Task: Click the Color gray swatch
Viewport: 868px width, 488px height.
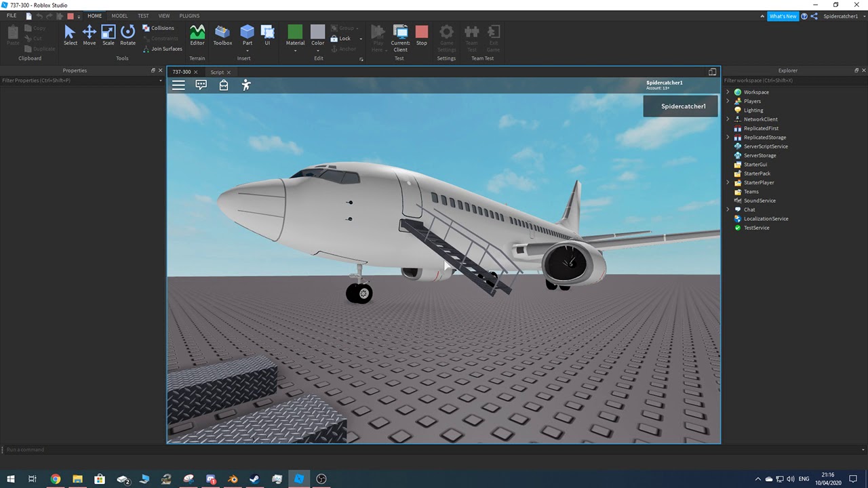Action: tap(318, 32)
